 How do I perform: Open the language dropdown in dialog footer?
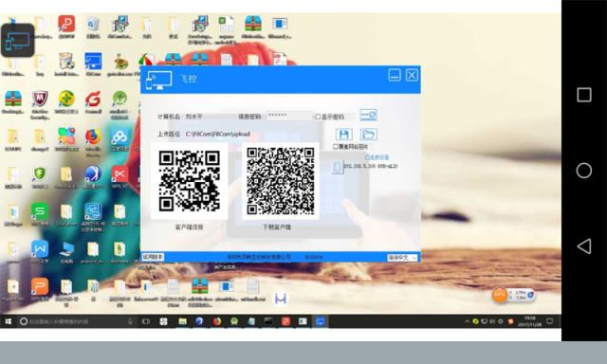[x=402, y=257]
